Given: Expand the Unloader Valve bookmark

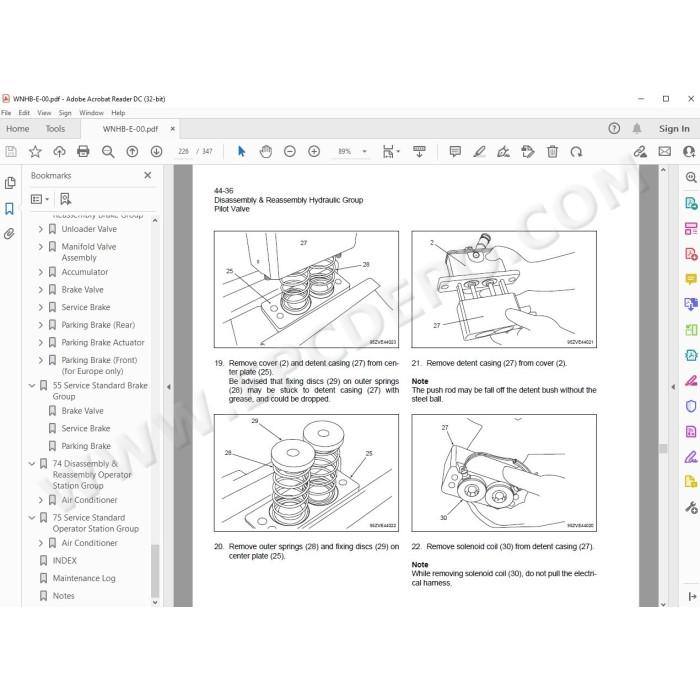Looking at the screenshot, I should [x=41, y=229].
